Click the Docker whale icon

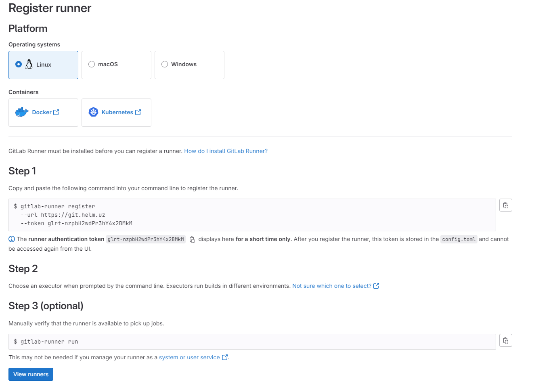22,112
